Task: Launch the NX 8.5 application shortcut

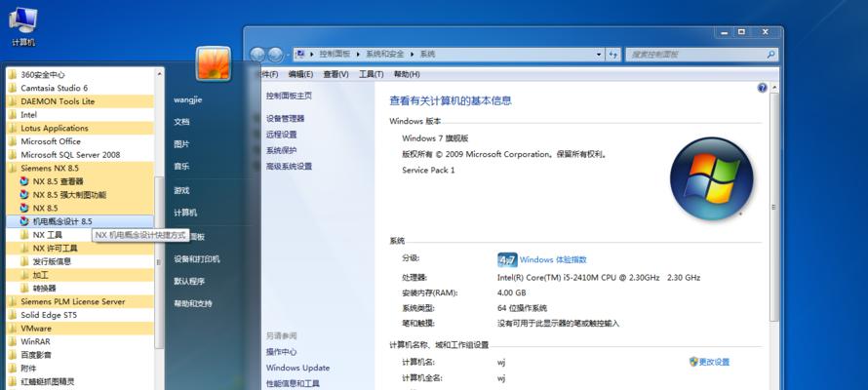Action: click(x=80, y=208)
